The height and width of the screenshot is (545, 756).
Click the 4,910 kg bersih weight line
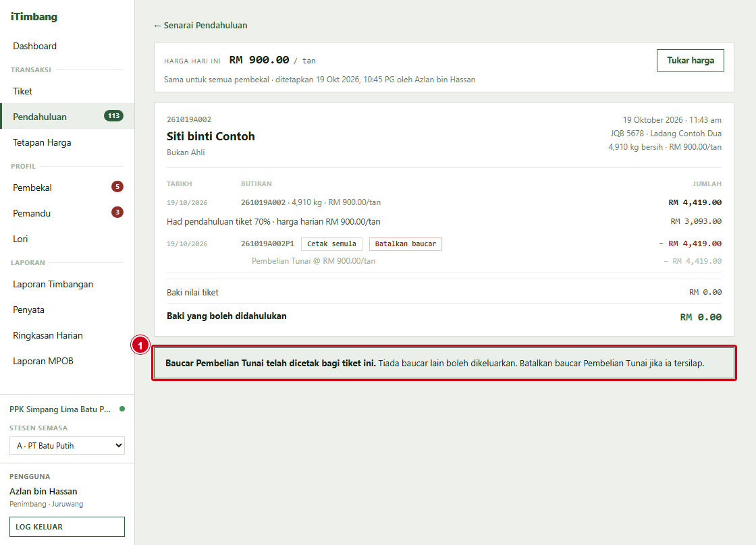pos(665,147)
